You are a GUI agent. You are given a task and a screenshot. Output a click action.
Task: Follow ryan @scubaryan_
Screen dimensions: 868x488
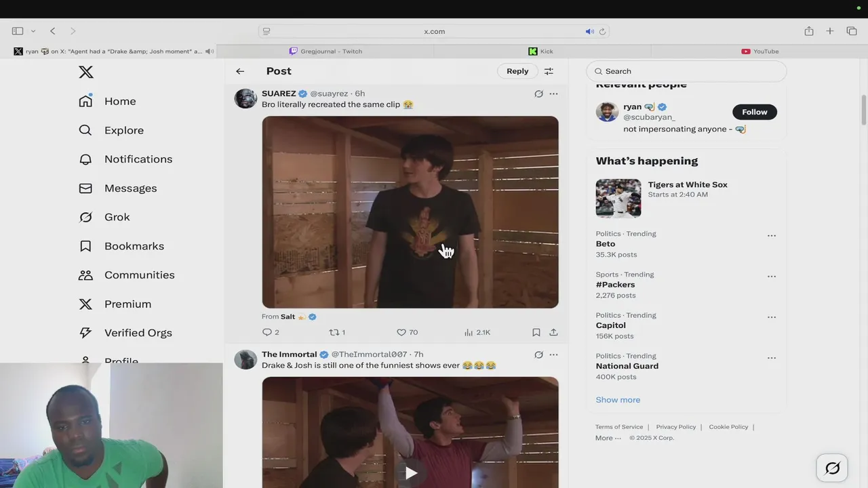[x=755, y=112]
